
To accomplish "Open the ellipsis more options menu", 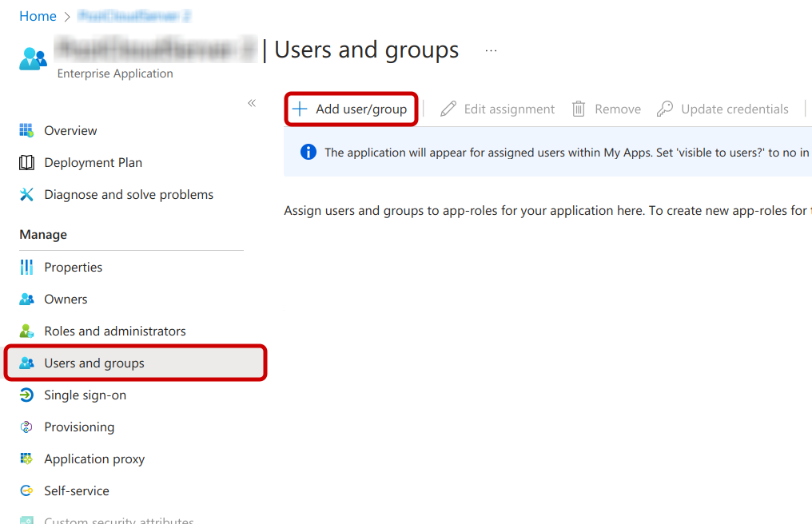I will point(491,50).
